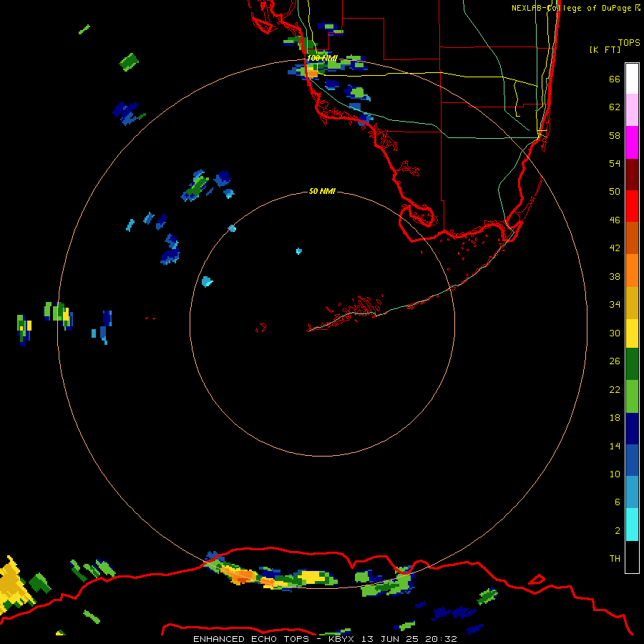Click the '[K FT]' units label
The image size is (644, 644).
pyautogui.click(x=605, y=49)
